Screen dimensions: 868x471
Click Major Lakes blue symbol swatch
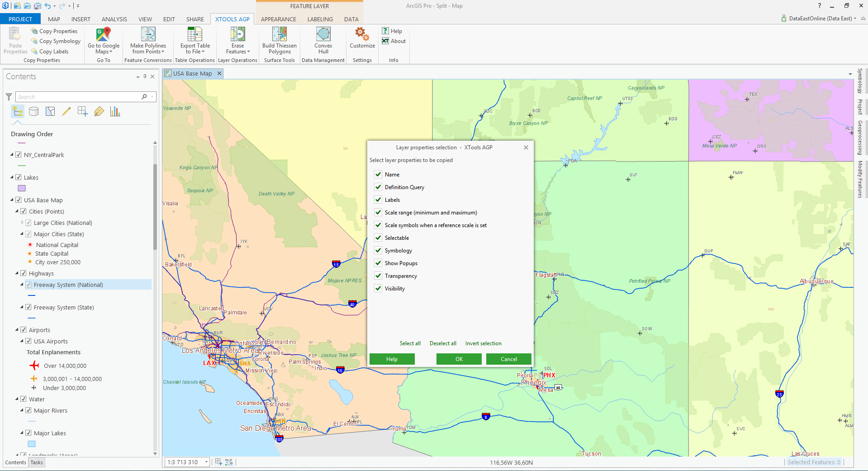point(32,444)
